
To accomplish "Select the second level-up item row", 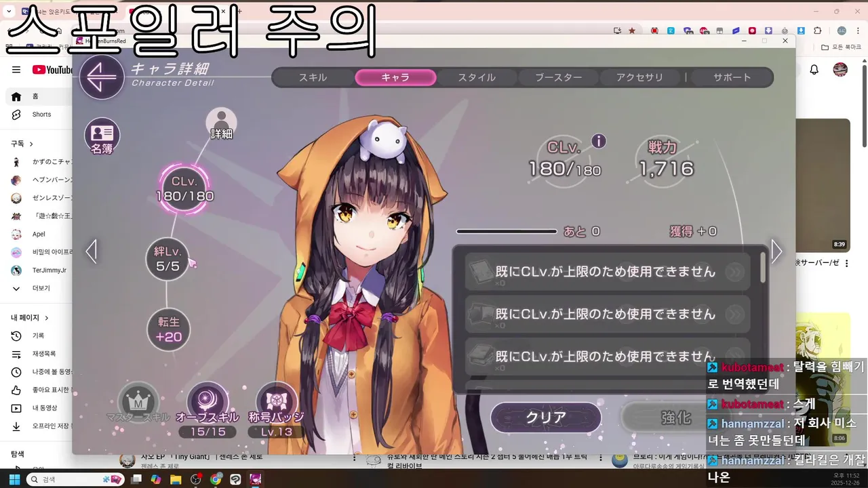I will 608,314.
